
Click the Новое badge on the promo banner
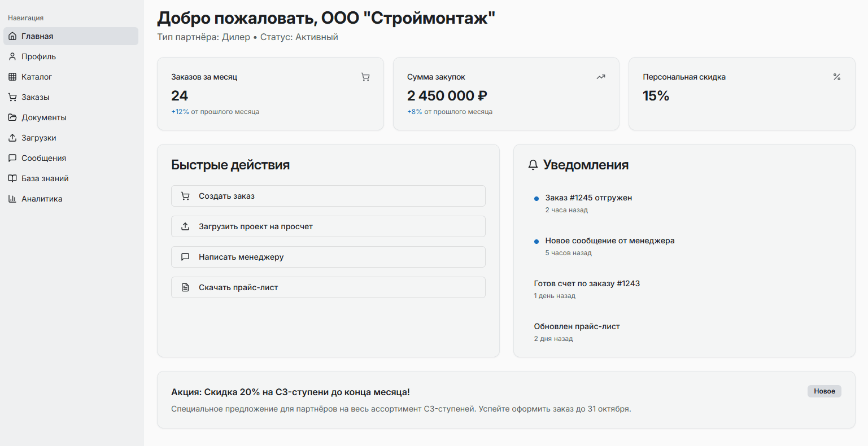(824, 391)
